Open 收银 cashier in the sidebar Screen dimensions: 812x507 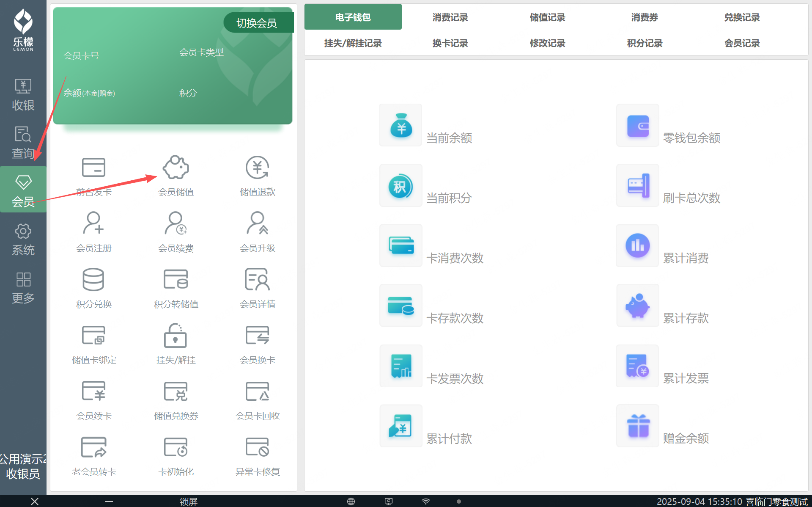tap(23, 95)
